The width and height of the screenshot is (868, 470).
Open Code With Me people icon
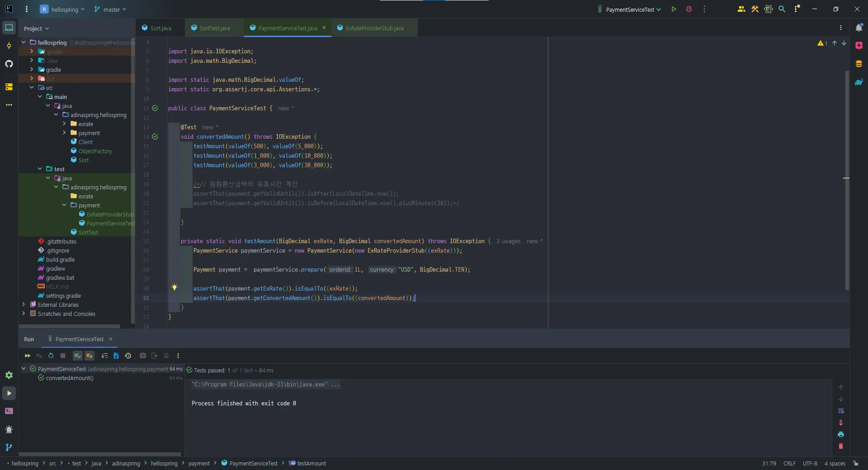[741, 9]
